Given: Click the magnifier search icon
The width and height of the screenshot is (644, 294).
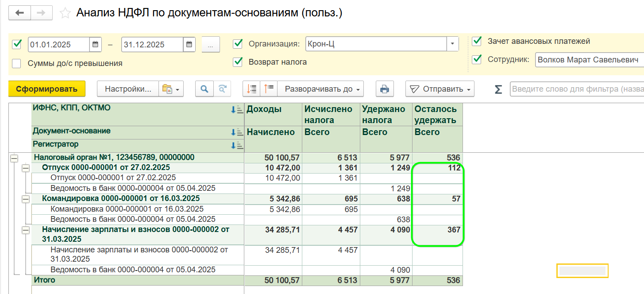Looking at the screenshot, I should coord(204,89).
